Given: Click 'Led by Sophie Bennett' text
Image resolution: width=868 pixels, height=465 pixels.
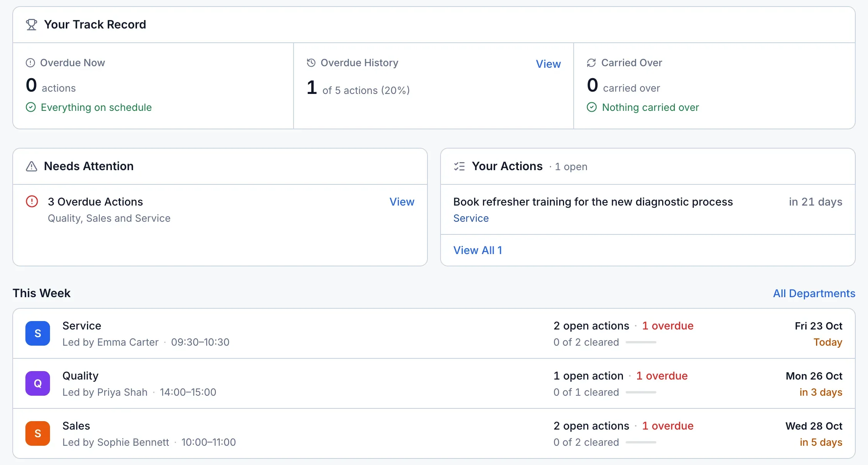Looking at the screenshot, I should tap(115, 442).
